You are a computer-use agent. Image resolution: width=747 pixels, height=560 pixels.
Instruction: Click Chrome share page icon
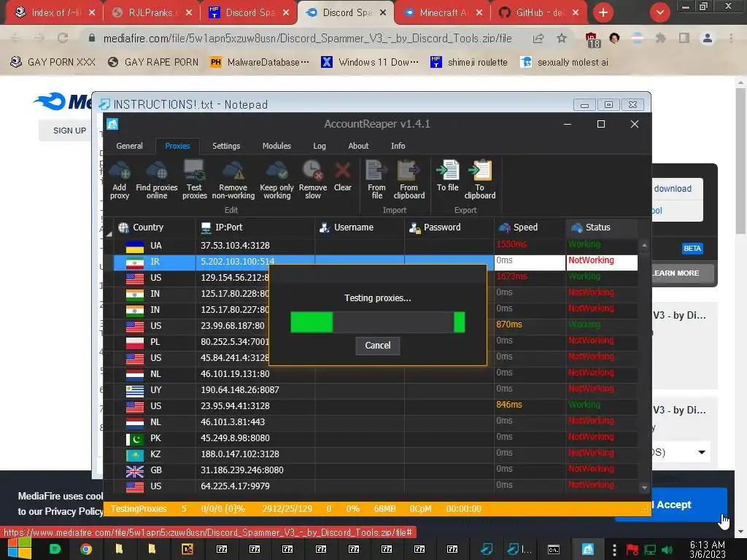tap(538, 39)
